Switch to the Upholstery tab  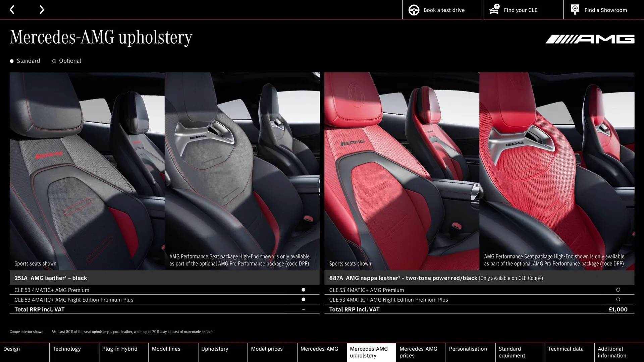(215, 349)
